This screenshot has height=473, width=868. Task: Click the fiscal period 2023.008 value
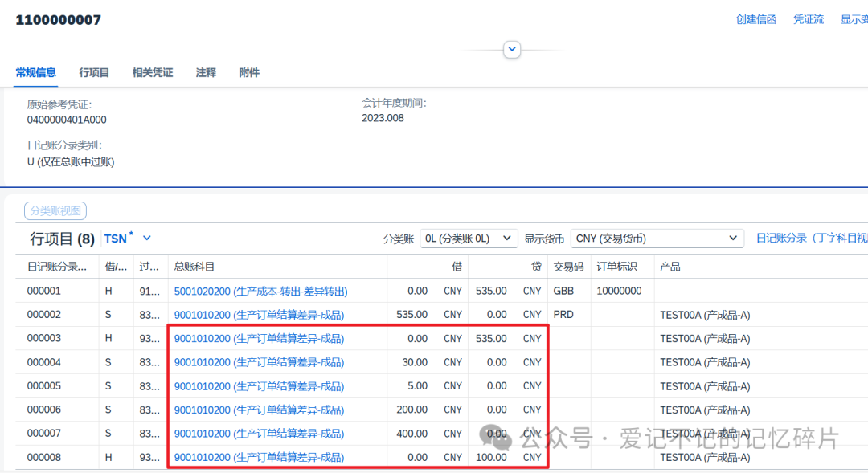(x=383, y=118)
